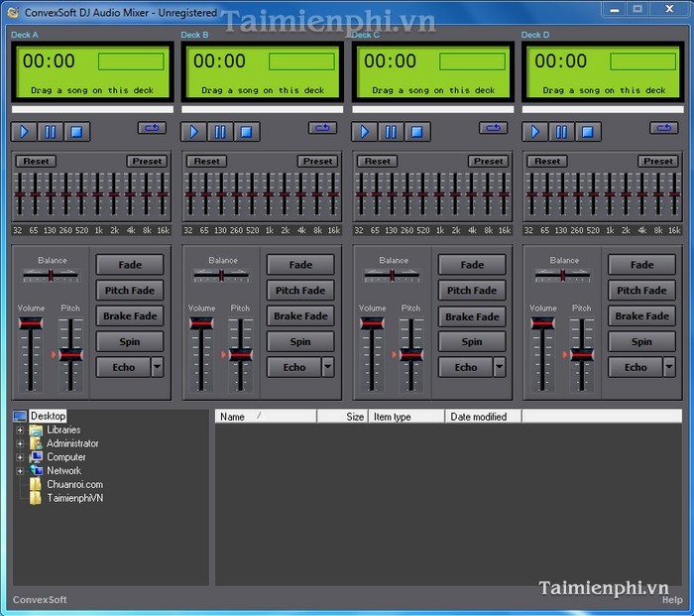Expand the Administrator tree node
The width and height of the screenshot is (694, 616).
tap(20, 443)
